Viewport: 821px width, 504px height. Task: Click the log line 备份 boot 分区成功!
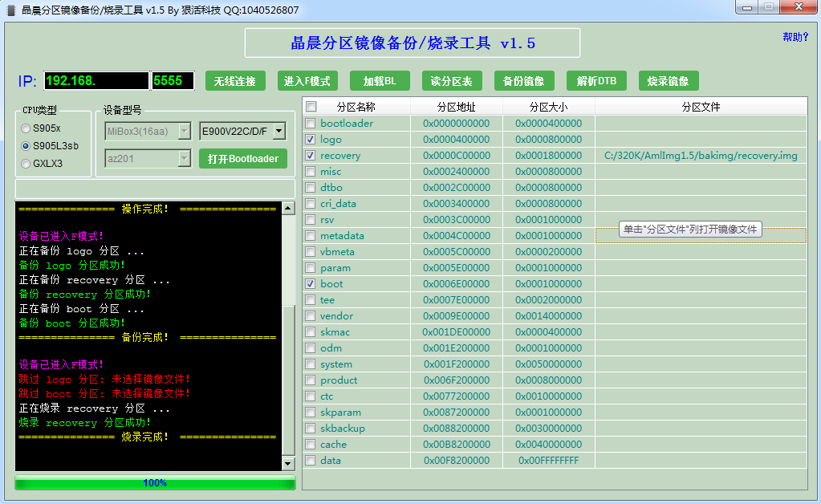[x=71, y=323]
